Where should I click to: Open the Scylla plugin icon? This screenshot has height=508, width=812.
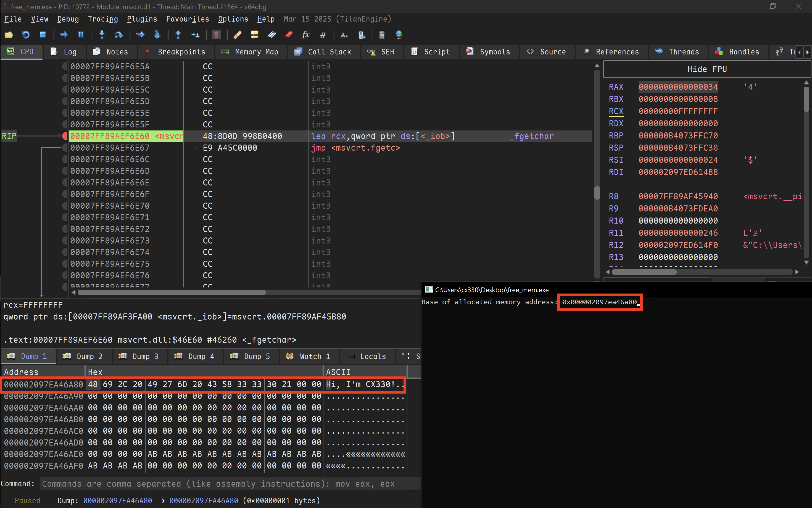pos(217,35)
